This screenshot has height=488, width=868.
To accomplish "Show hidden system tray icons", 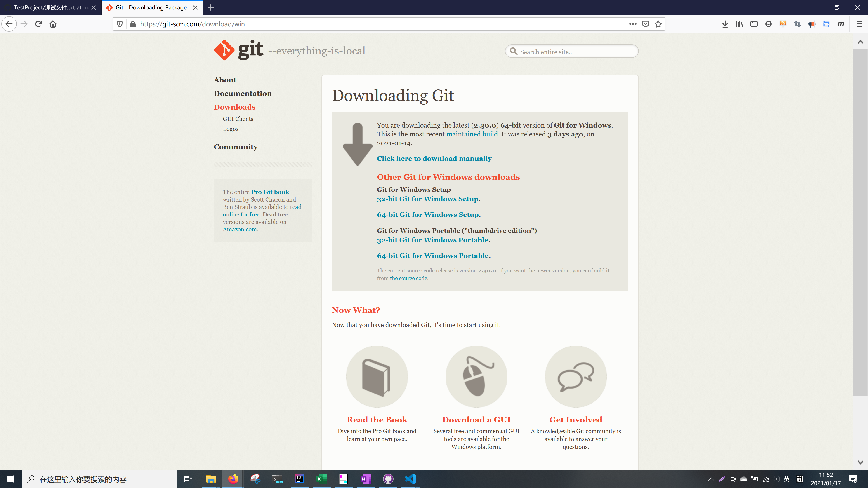I will [x=711, y=479].
